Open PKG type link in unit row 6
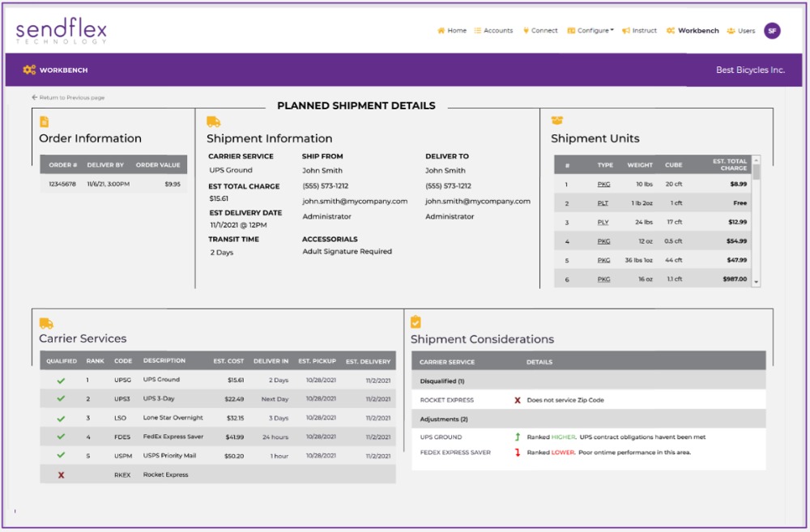This screenshot has height=532, width=810. [603, 279]
